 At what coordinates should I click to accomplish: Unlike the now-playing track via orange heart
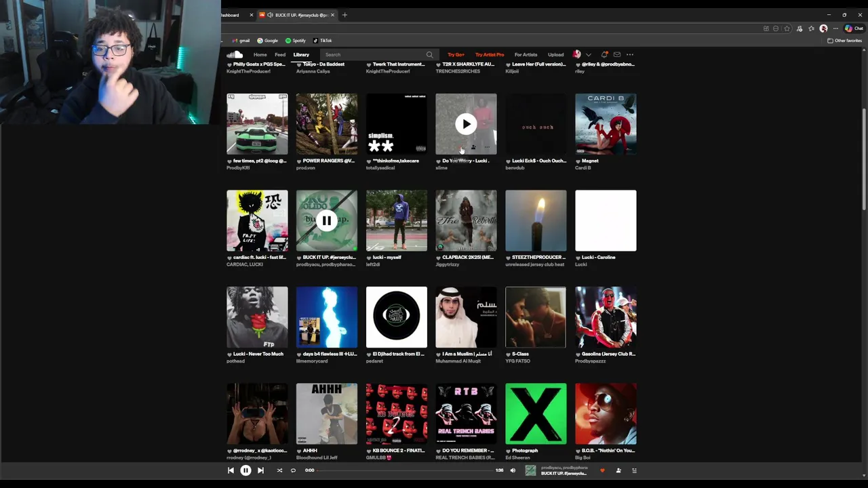602,470
